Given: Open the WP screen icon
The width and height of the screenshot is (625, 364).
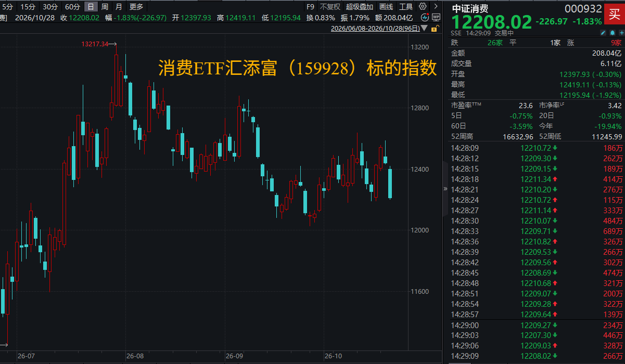Looking at the screenshot, I should (436, 17).
